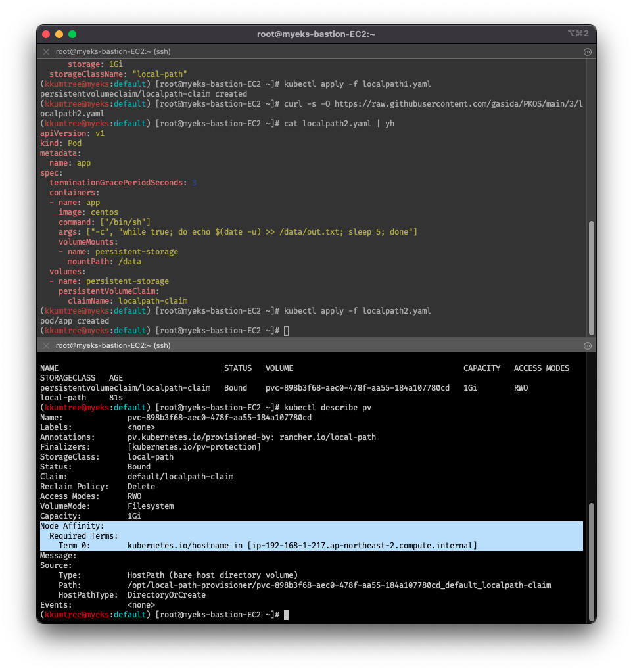
Task: Click the ACCESS MODES column header
Action: coord(542,368)
